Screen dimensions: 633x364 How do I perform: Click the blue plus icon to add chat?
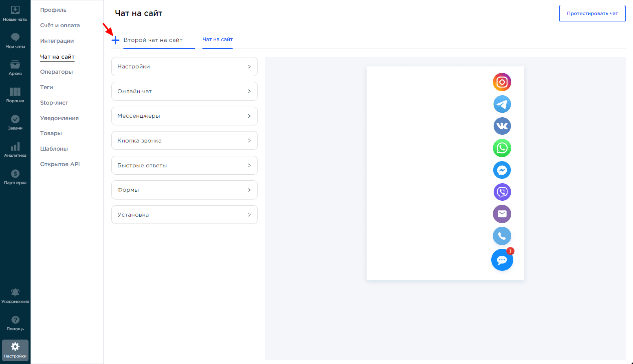(x=115, y=40)
